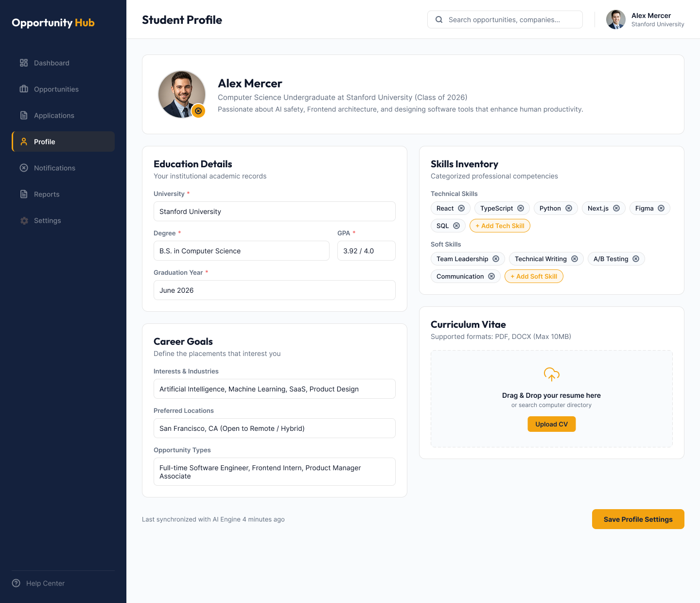Remove the React skill tag
Screen dimensions: 700x603
tap(461, 208)
